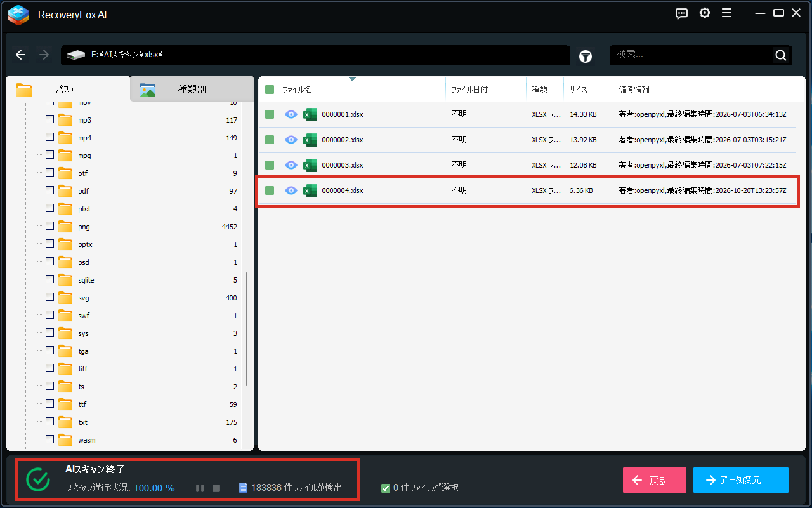Click the path address bar

click(x=315, y=55)
